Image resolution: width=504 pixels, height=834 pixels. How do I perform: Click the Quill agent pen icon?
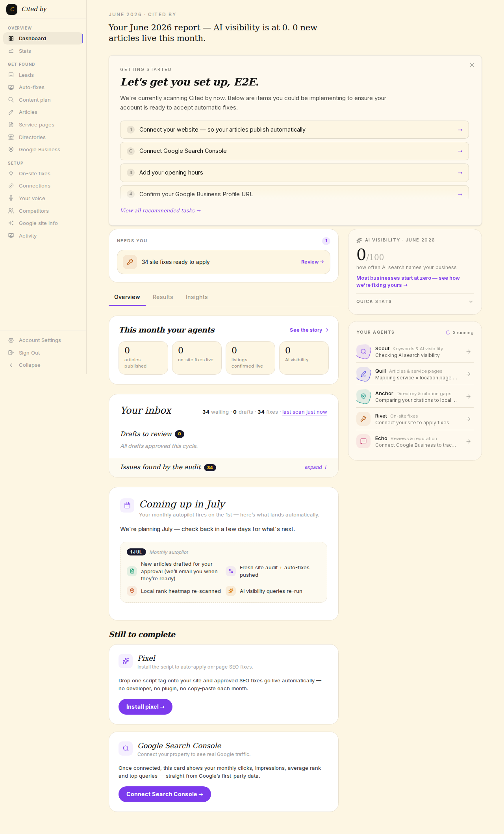coord(363,374)
